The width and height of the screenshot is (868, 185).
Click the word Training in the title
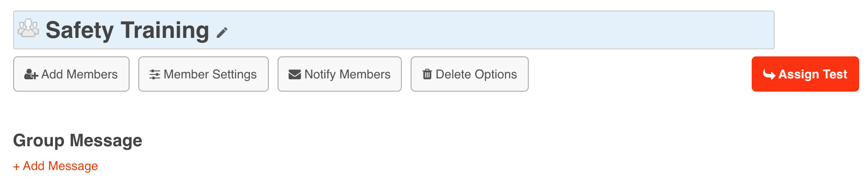(x=165, y=30)
